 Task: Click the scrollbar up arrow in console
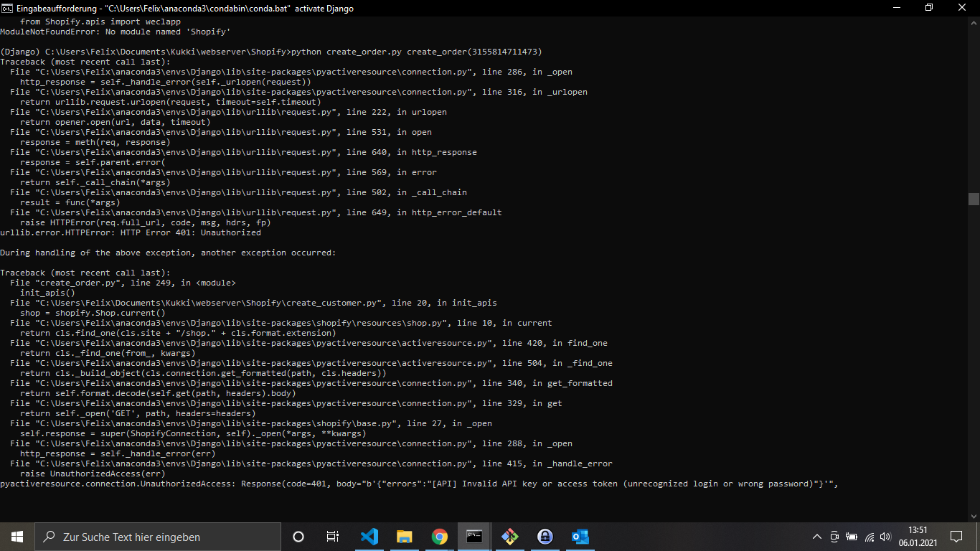[x=974, y=22]
